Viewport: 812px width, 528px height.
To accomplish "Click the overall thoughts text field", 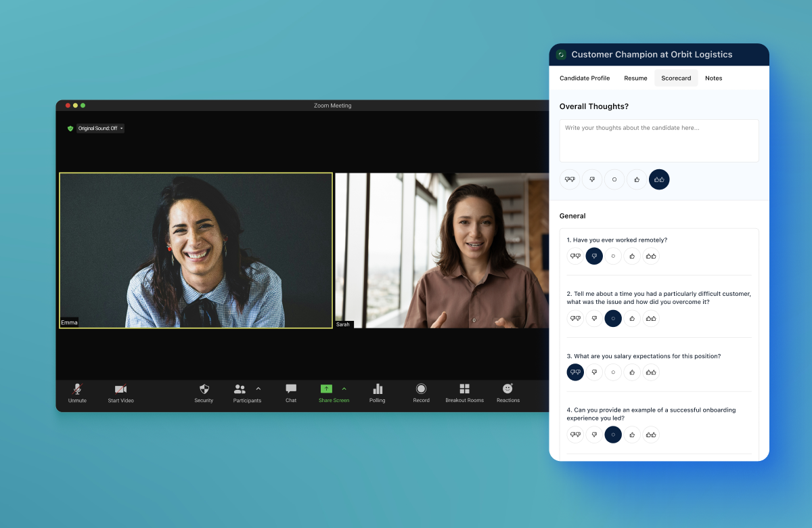I will pyautogui.click(x=658, y=141).
